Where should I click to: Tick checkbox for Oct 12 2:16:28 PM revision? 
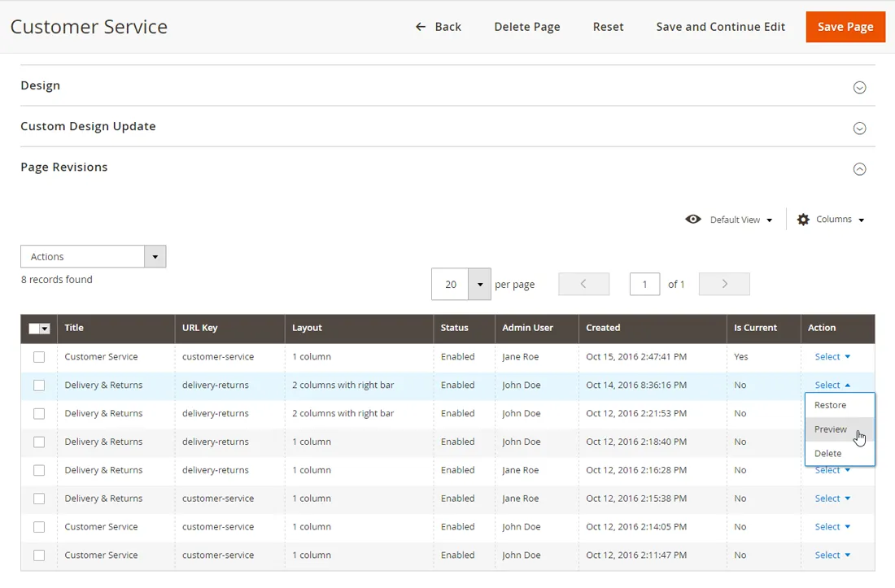39,471
